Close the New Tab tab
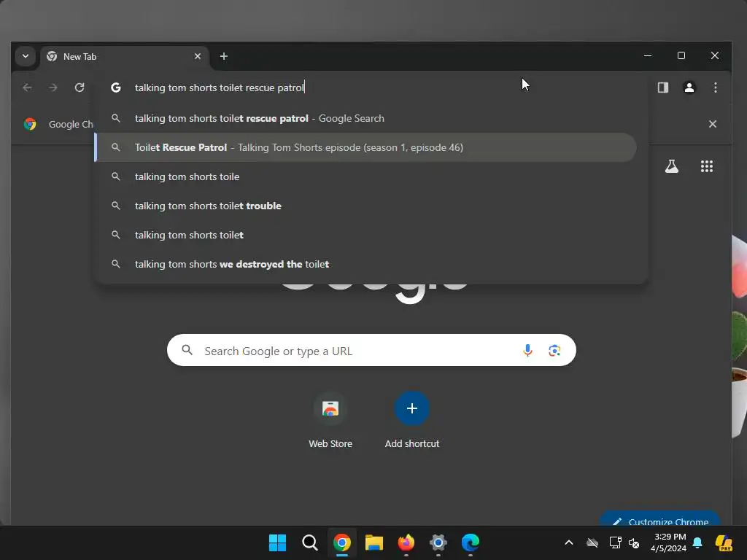747x560 pixels. point(198,56)
